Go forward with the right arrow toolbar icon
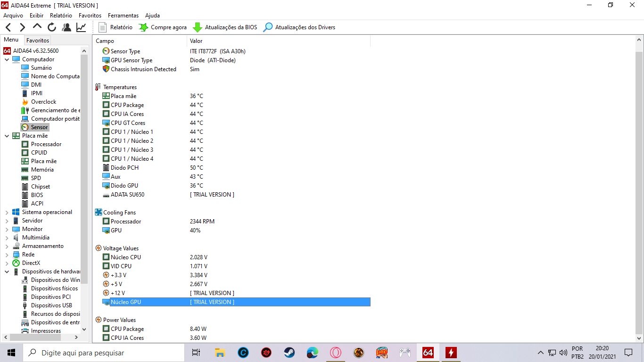This screenshot has width=644, height=362. (x=22, y=27)
